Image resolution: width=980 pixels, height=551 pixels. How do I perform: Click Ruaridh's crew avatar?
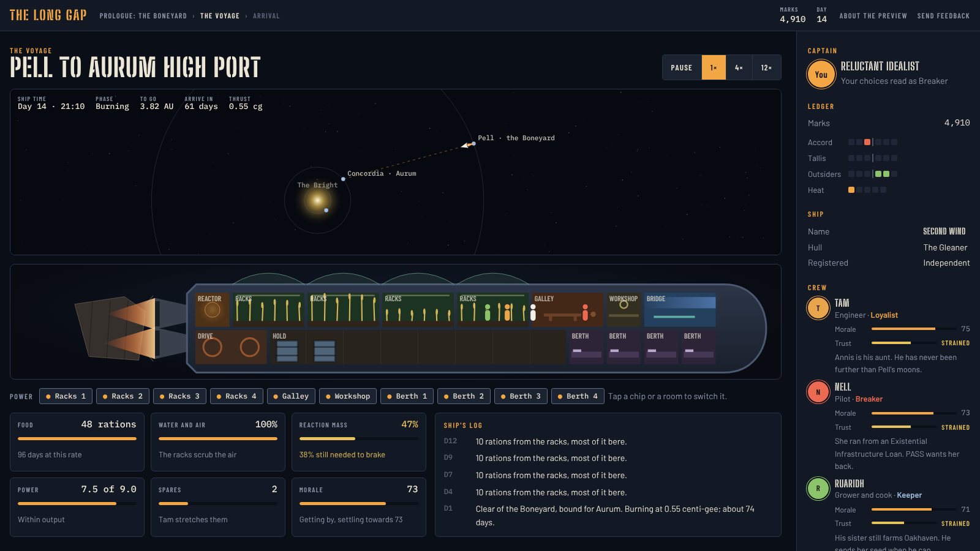point(818,488)
